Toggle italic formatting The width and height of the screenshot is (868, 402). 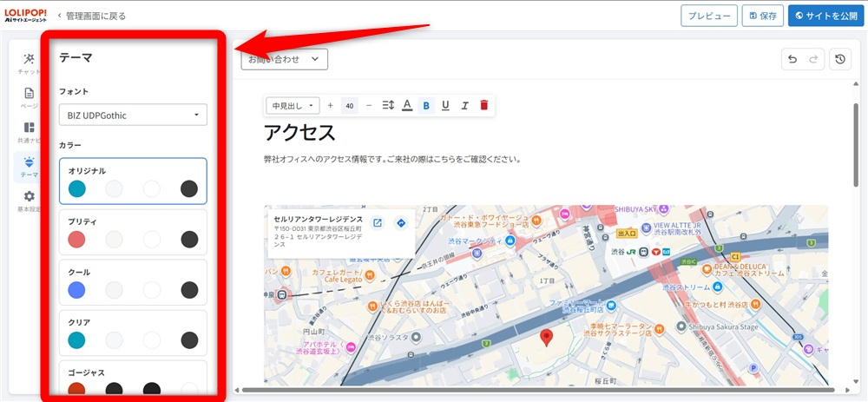point(465,105)
